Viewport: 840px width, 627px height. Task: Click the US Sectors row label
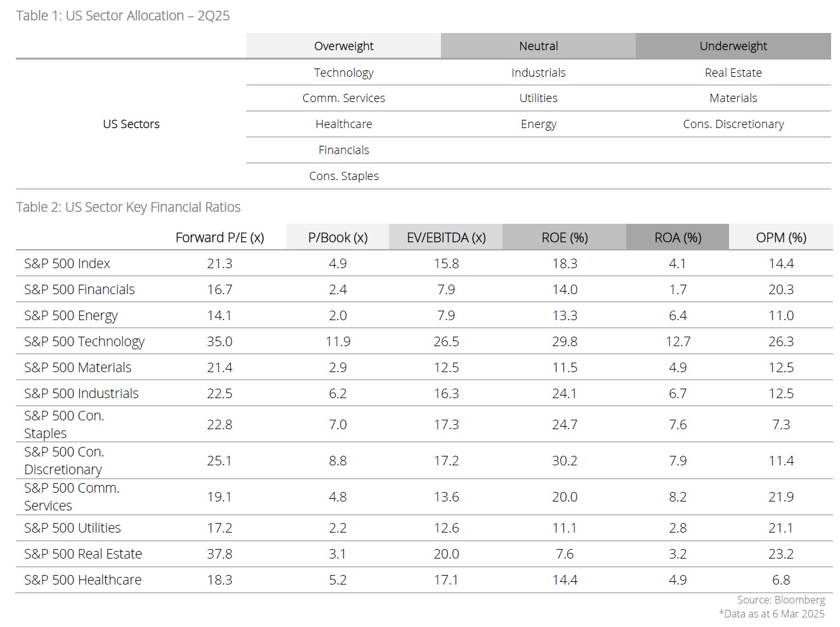pos(131,124)
